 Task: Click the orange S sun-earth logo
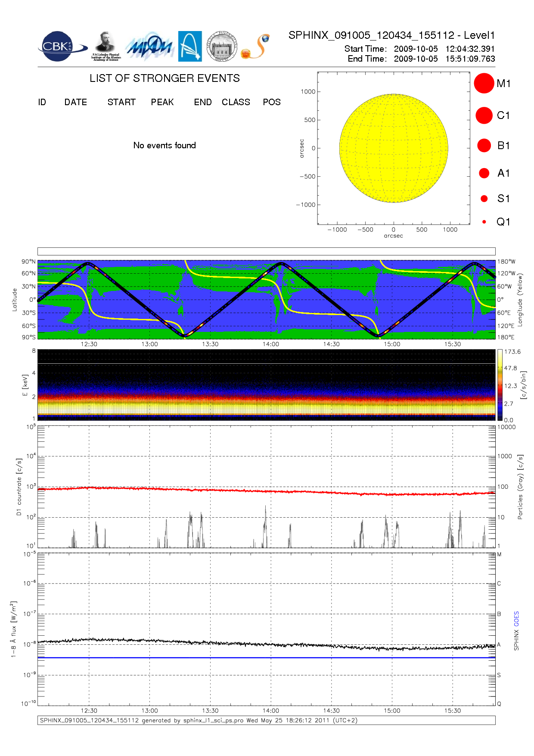[256, 47]
